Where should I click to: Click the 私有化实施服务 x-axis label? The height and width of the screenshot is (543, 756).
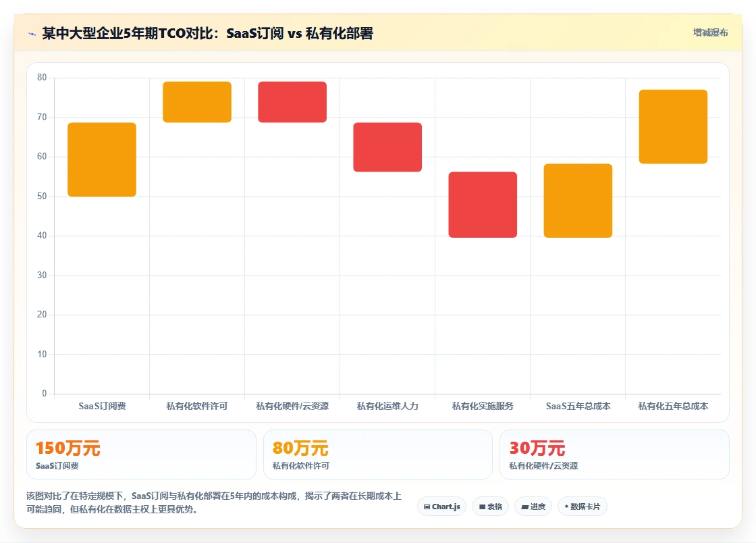tap(483, 406)
